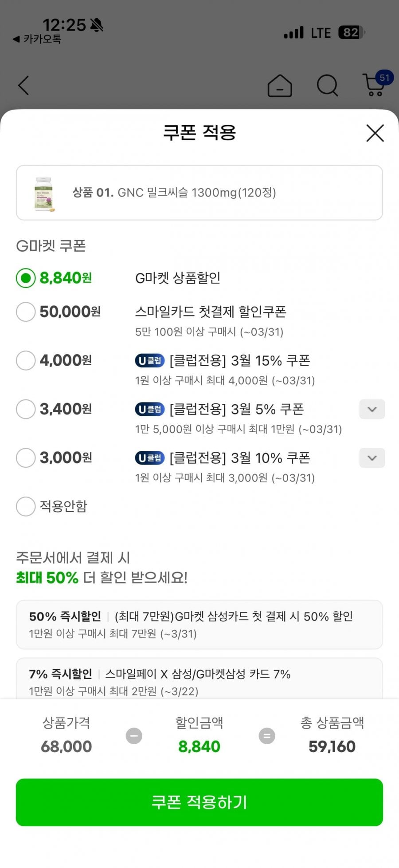Tap the search magnifier icon
Screen dimensions: 399x868
pyautogui.click(x=328, y=85)
